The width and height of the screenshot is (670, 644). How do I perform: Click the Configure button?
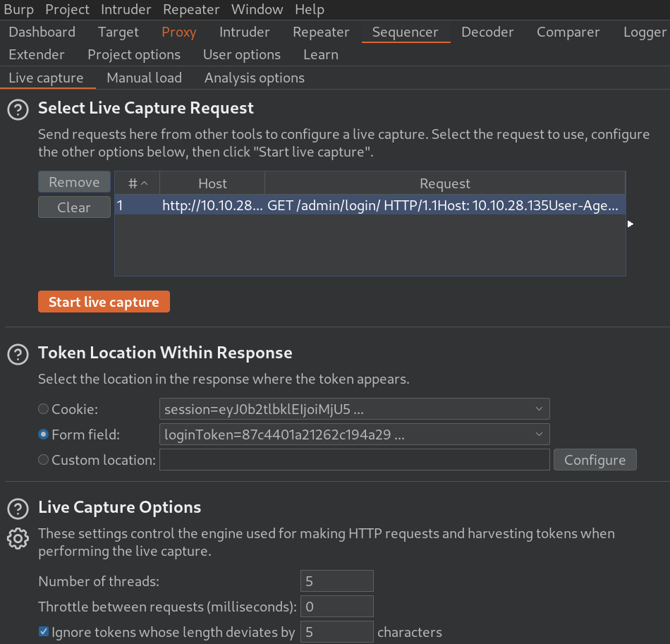[x=595, y=460]
